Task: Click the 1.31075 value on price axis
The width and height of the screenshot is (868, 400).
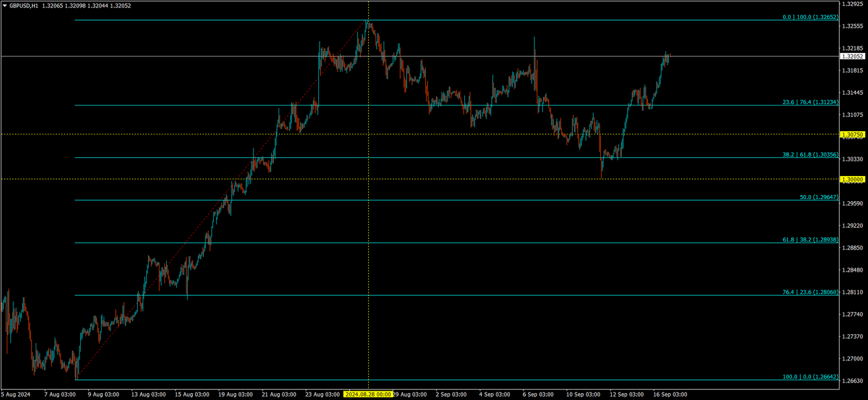Action: pyautogui.click(x=853, y=115)
